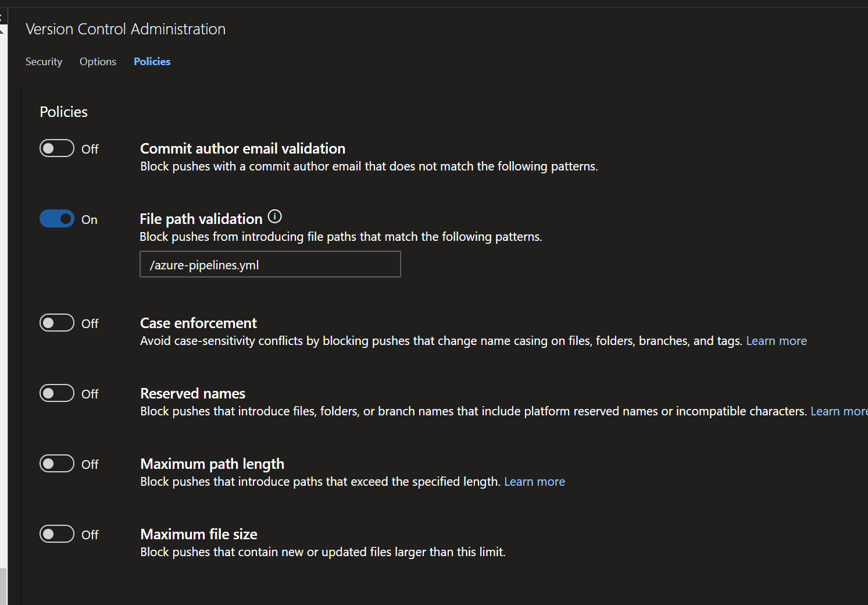Switch to the Options tab
Image resolution: width=868 pixels, height=605 pixels.
(x=98, y=62)
